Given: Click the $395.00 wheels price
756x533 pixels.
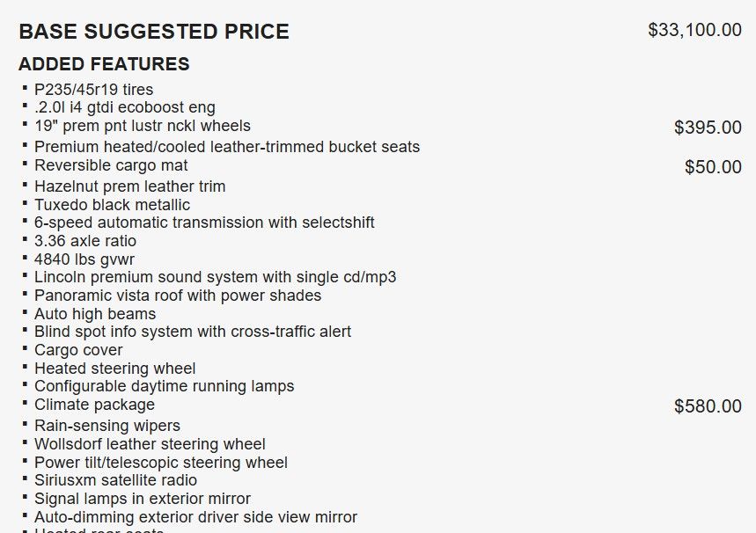Looking at the screenshot, I should pyautogui.click(x=708, y=128).
